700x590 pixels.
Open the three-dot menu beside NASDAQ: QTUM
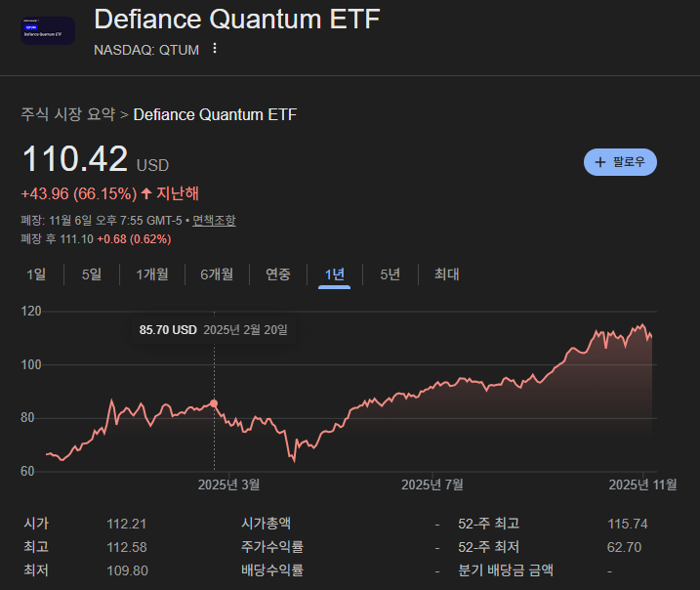[x=215, y=49]
